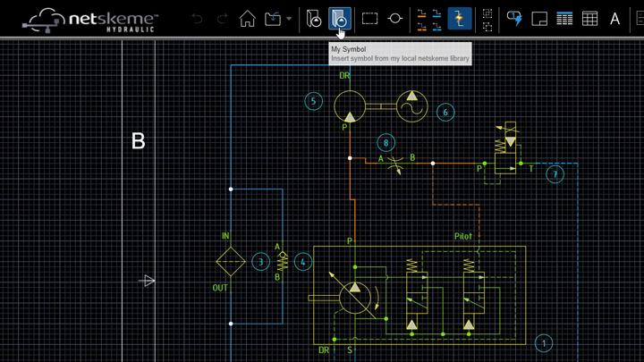Select balloon number 1 at the pump block
644x362 pixels.
pos(544,343)
